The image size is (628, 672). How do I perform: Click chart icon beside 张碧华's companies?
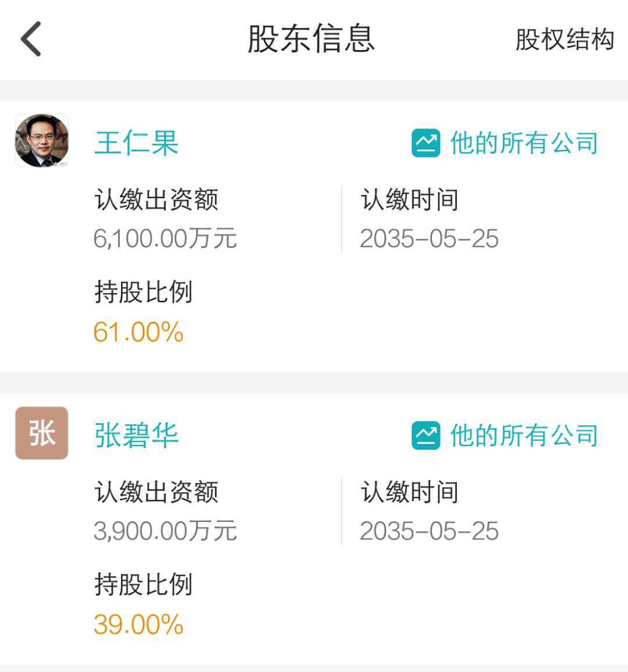tap(426, 435)
